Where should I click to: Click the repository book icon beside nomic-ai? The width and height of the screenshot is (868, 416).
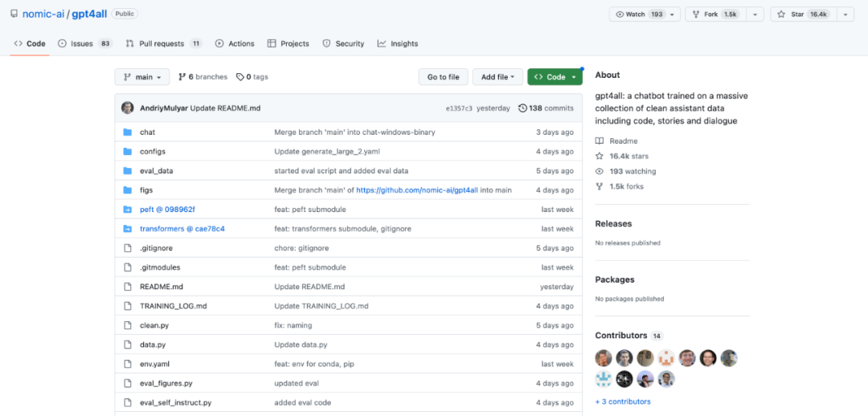point(14,14)
